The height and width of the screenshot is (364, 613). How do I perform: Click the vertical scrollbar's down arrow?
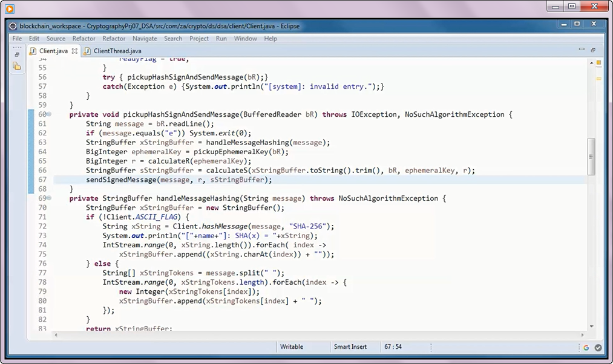coord(591,326)
